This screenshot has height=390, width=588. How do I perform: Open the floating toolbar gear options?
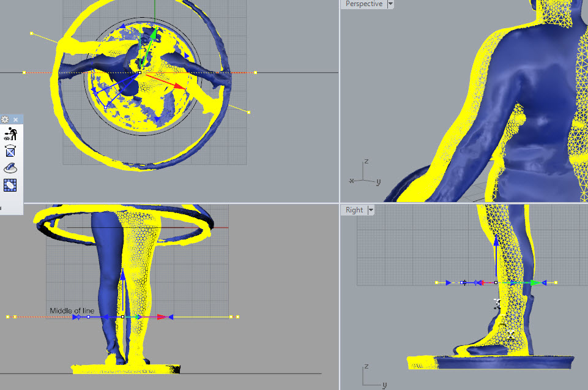coord(5,119)
